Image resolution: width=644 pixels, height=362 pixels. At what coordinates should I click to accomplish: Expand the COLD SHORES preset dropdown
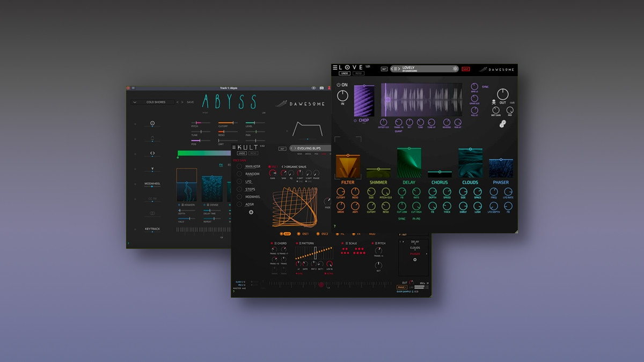coord(135,102)
